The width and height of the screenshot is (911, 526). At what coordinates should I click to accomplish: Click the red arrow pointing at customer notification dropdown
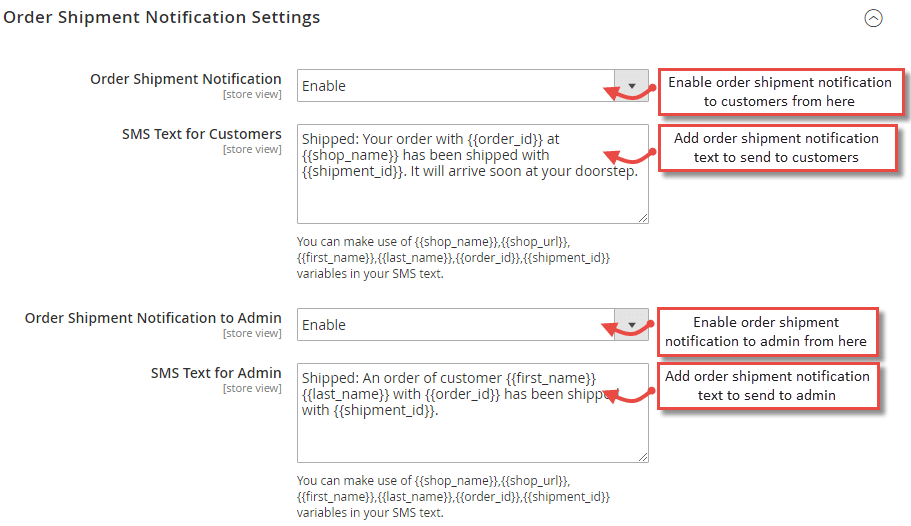[x=629, y=91]
